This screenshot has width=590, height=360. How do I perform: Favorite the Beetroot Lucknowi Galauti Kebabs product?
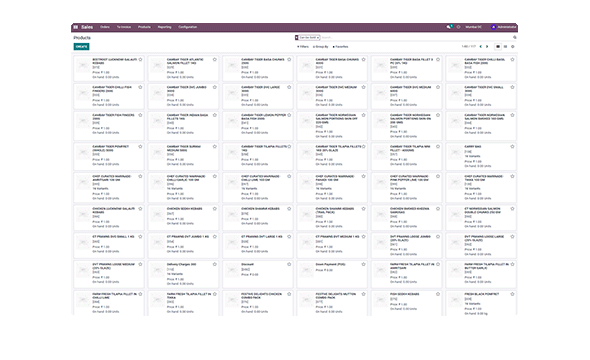tap(140, 59)
